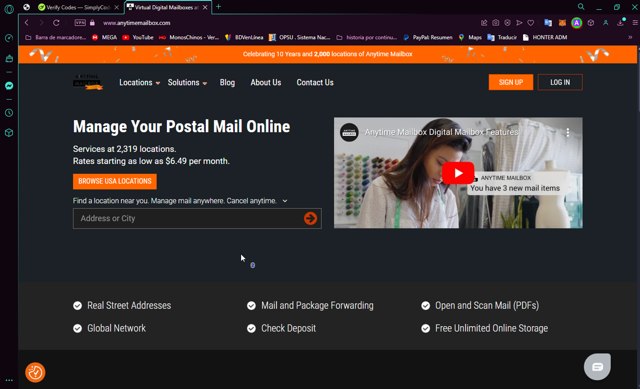Open the MEGA bookmark
The image size is (640, 389).
pyautogui.click(x=104, y=37)
